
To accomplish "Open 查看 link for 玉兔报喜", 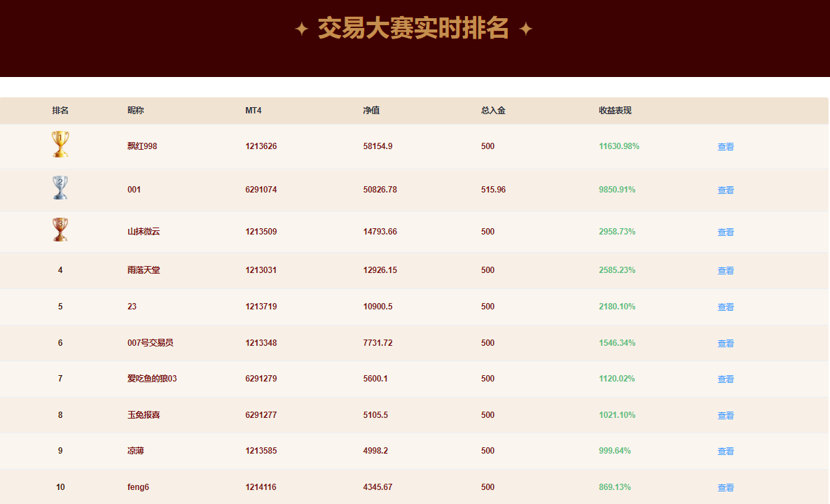I will [725, 415].
